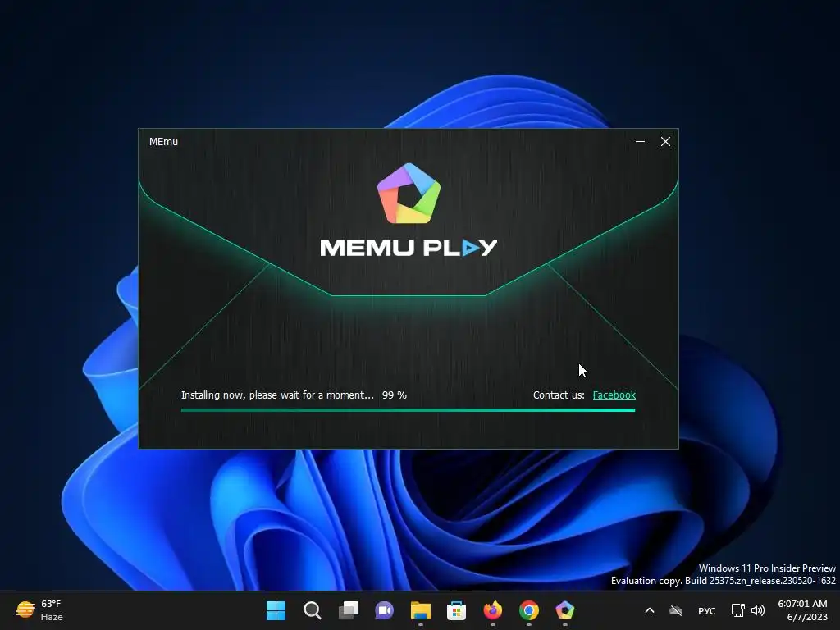Open taskbar Search
This screenshot has width=840, height=630.
tap(313, 610)
